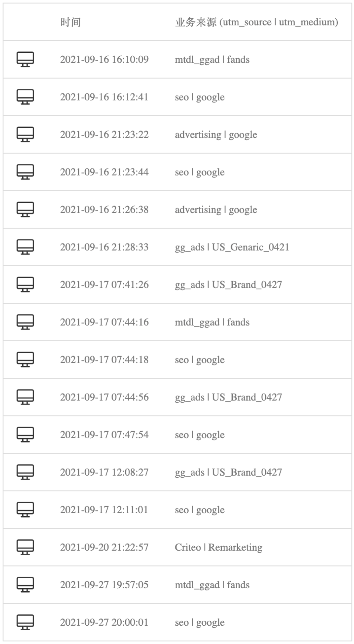
Task: Click device icon next to 2021-09-16 21:28:33
Action: pos(25,247)
